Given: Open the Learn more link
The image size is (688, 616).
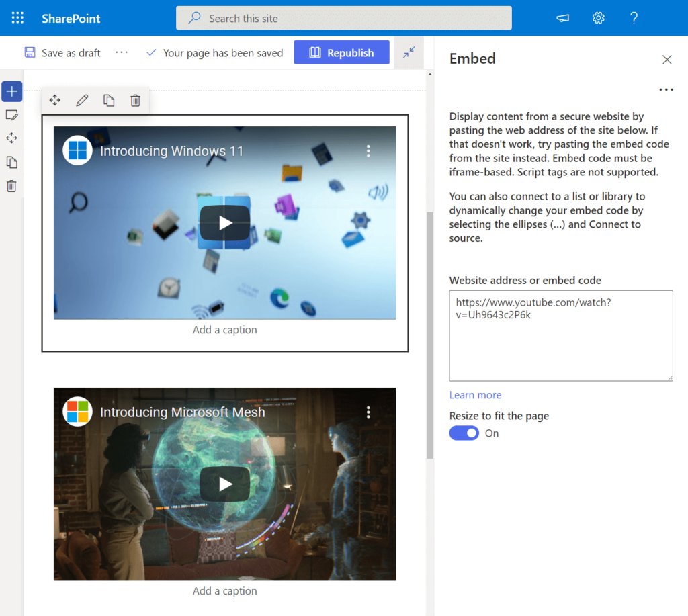Looking at the screenshot, I should tap(475, 395).
